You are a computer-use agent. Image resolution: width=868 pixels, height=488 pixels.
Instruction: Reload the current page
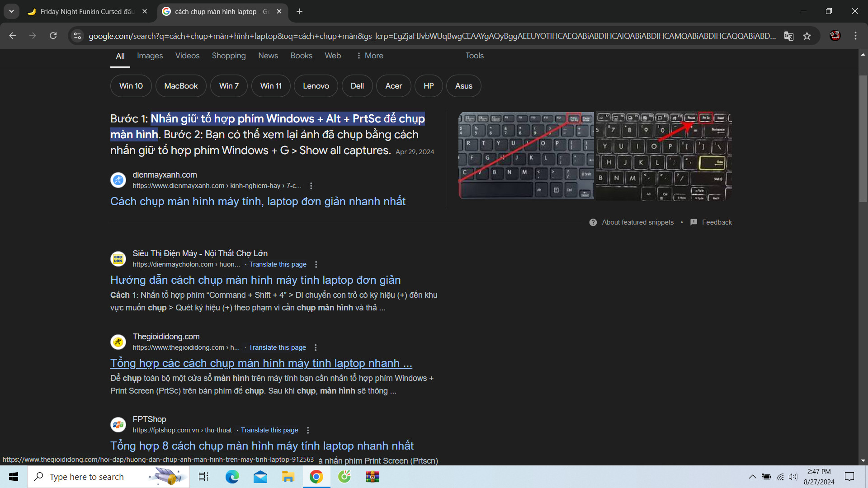[53, 36]
